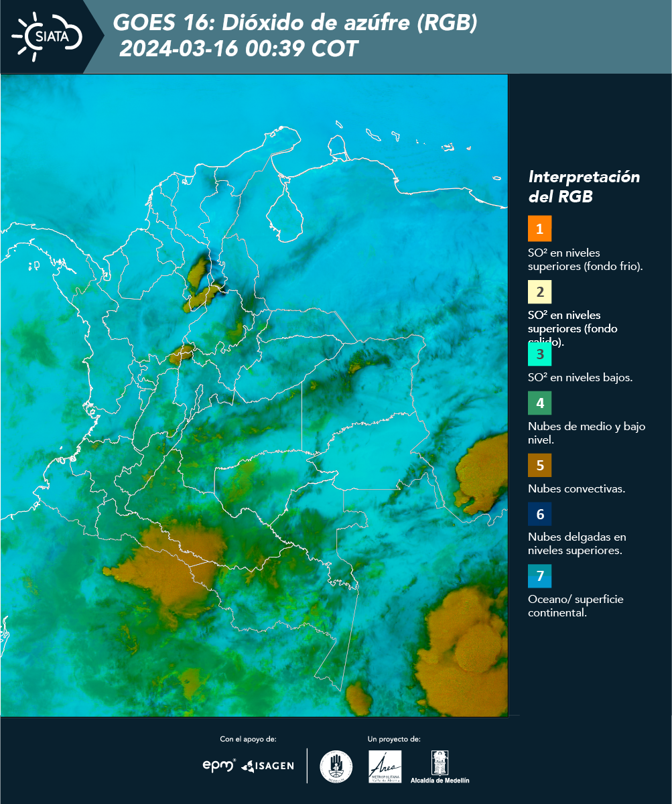672x804 pixels.
Task: Click 'Nubes de medio y bajo nivel.' text
Action: (587, 433)
